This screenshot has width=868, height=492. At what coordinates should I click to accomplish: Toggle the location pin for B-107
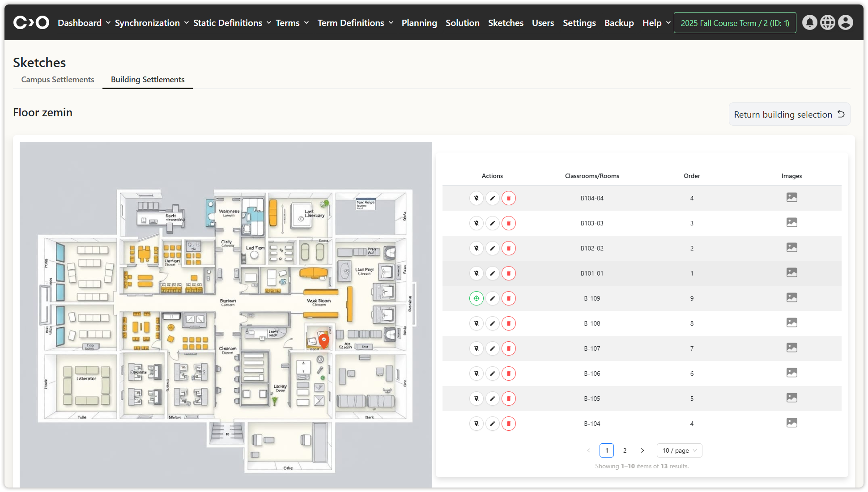477,348
